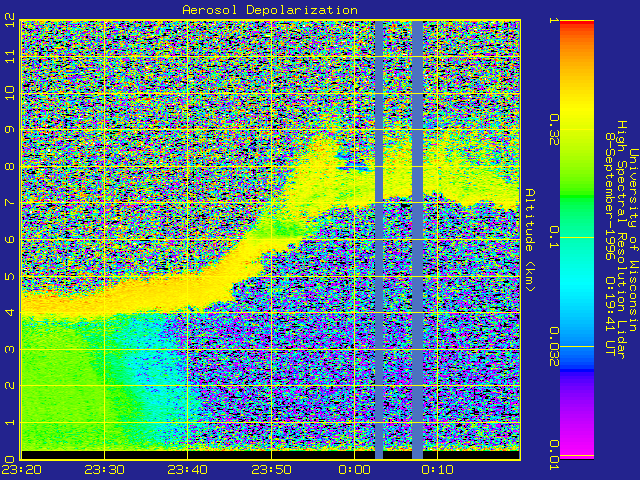Click the colorbar value 0.032 label

point(553,347)
